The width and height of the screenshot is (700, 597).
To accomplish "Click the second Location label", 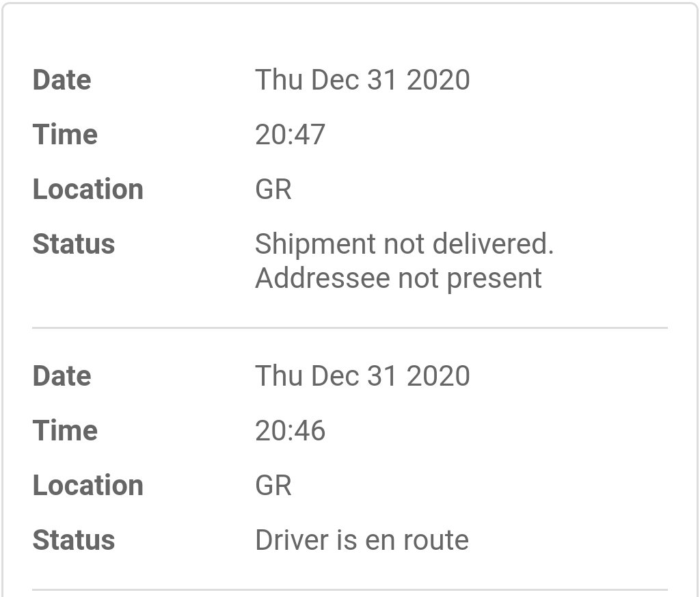I will pyautogui.click(x=88, y=486).
